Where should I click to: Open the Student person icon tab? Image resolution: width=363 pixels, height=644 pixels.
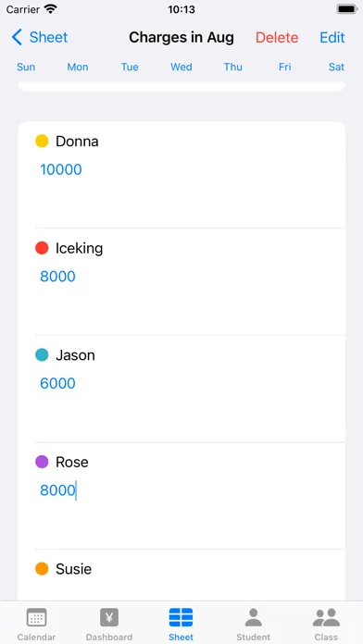(253, 617)
